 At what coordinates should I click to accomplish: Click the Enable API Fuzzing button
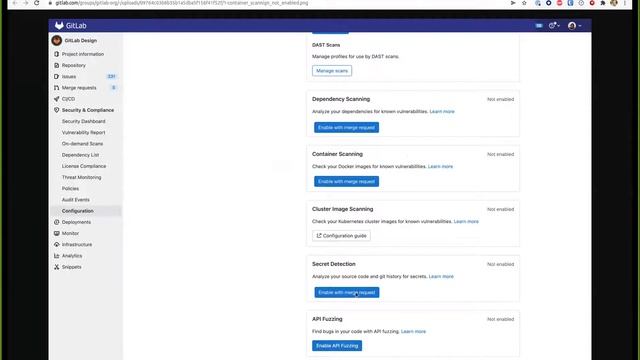(x=337, y=346)
